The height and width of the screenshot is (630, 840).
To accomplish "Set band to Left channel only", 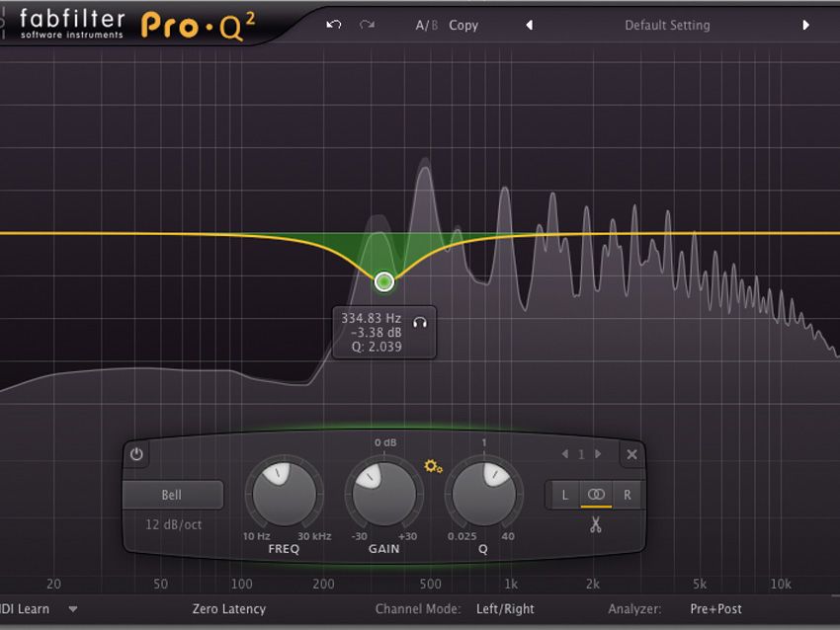I will pos(564,495).
